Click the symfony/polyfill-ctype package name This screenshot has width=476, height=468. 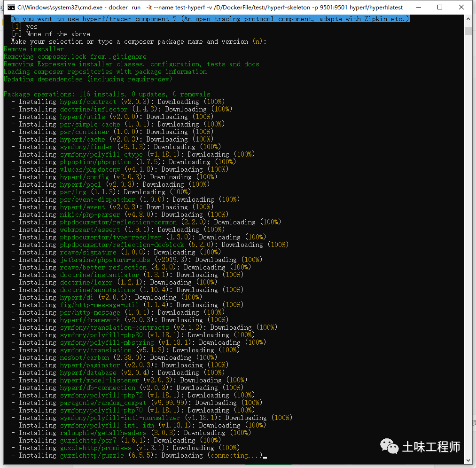click(101, 154)
